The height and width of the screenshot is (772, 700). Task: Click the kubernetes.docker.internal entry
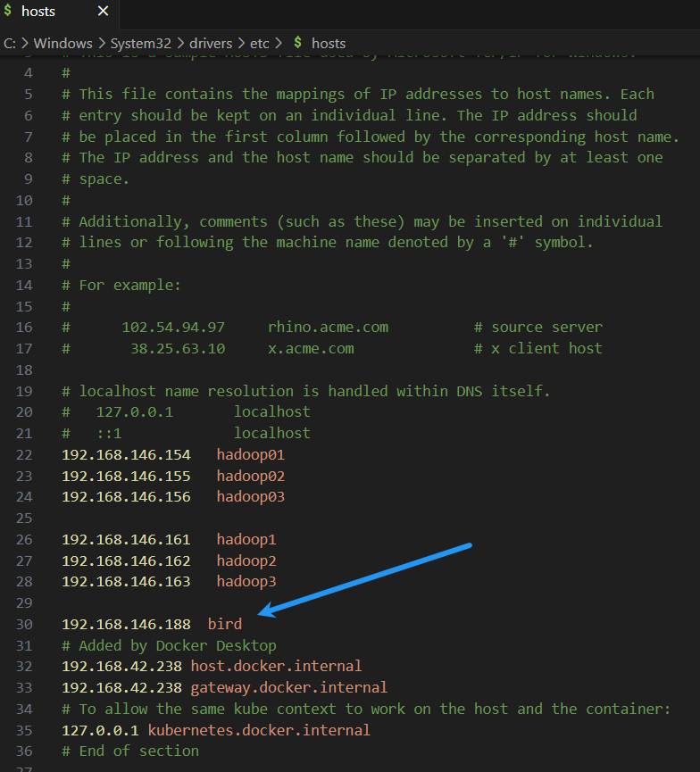click(x=259, y=730)
